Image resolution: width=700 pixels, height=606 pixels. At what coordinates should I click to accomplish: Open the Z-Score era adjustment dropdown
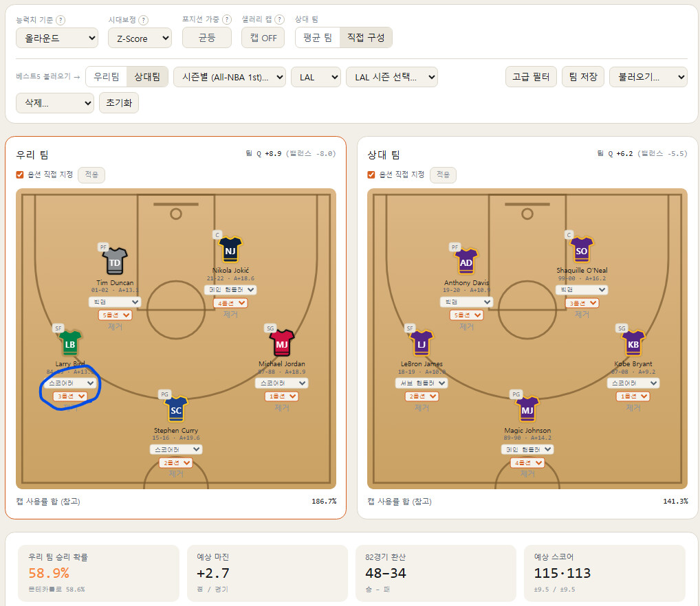coord(140,38)
